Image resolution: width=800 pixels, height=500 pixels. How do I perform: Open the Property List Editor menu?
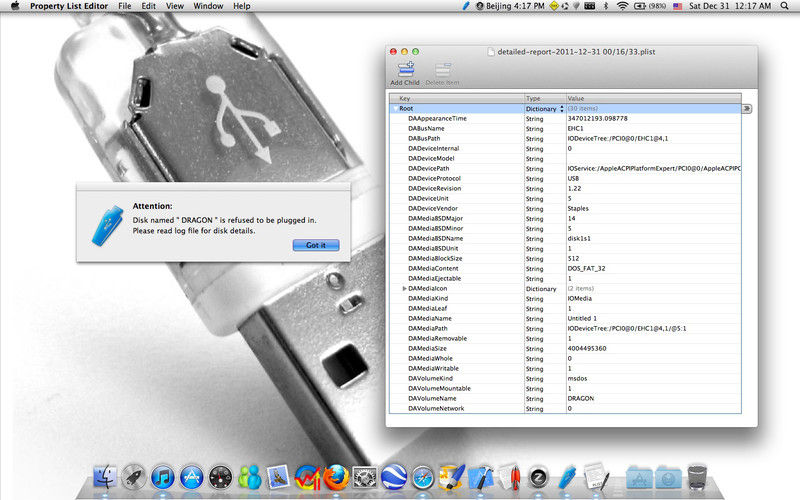69,6
